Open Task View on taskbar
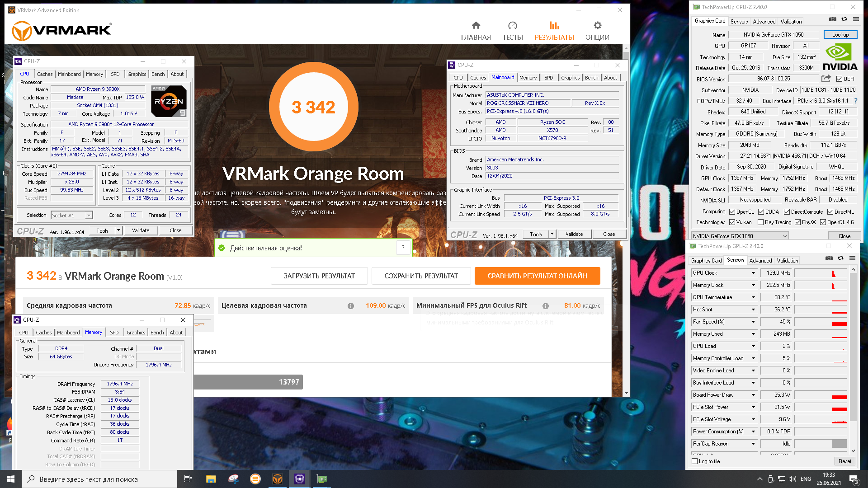The image size is (868, 488). 188,479
